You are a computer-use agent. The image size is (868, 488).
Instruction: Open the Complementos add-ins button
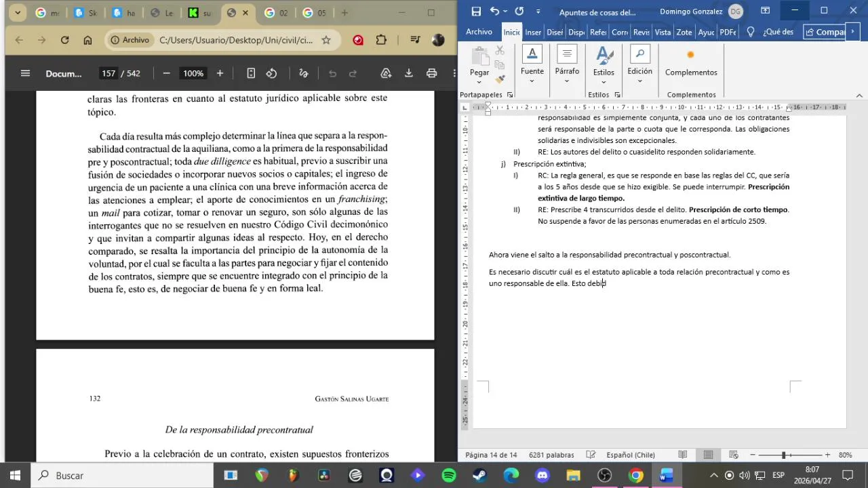[x=691, y=62]
